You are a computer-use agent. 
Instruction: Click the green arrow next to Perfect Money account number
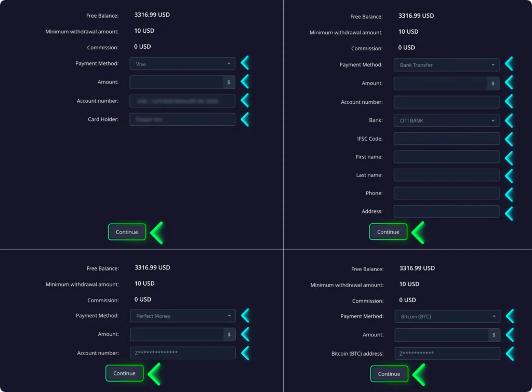[x=245, y=353]
